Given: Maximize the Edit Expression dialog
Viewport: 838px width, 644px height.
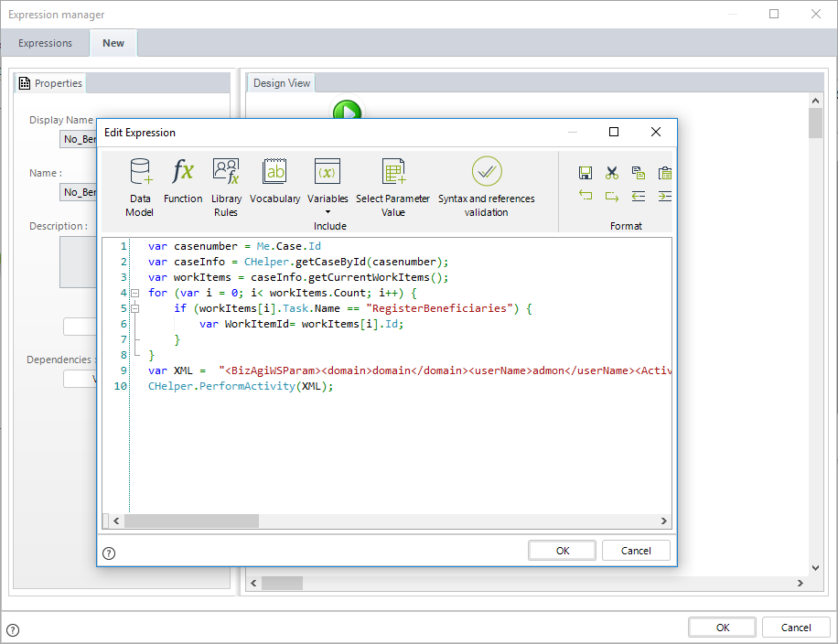Looking at the screenshot, I should coord(614,132).
